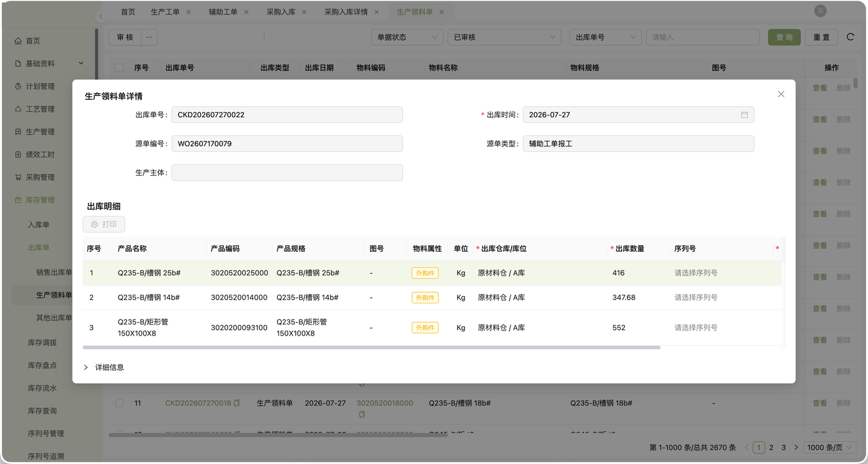Open the 出库单号 search field dropdown
This screenshot has width=868, height=464.
click(605, 37)
